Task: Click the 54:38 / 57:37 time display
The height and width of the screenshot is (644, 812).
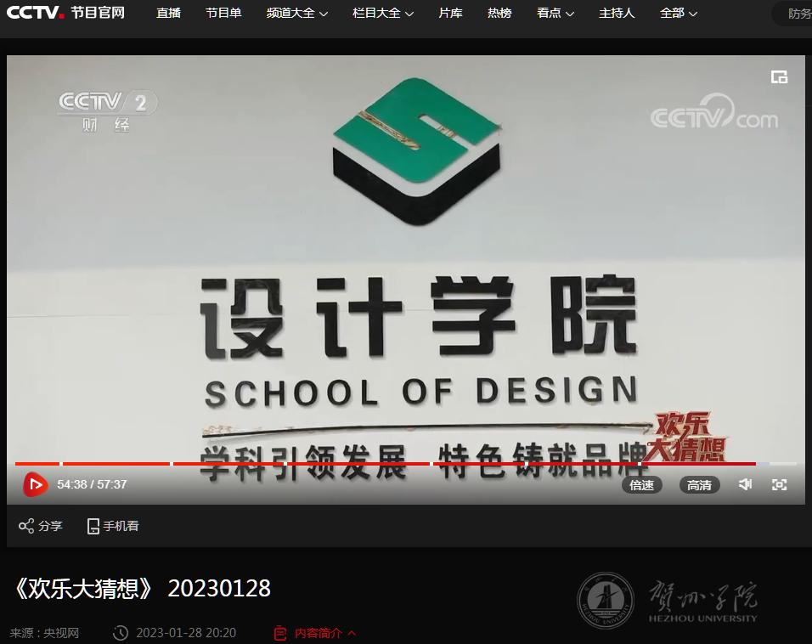Action: coord(93,484)
